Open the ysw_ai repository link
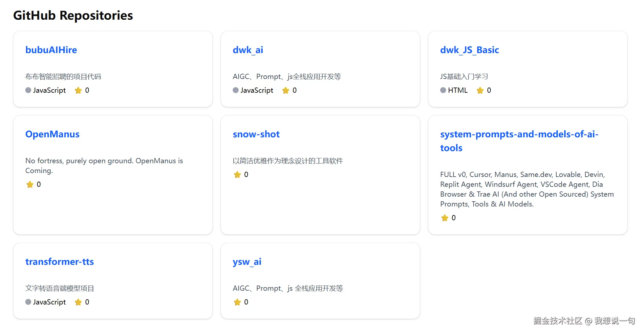The width and height of the screenshot is (644, 334). (247, 262)
